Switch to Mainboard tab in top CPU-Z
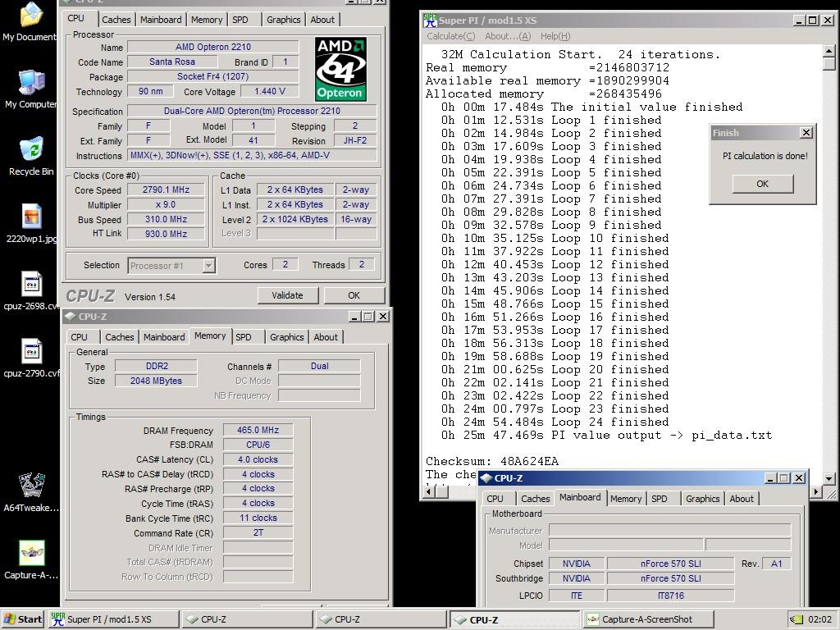The width and height of the screenshot is (840, 630). [161, 20]
